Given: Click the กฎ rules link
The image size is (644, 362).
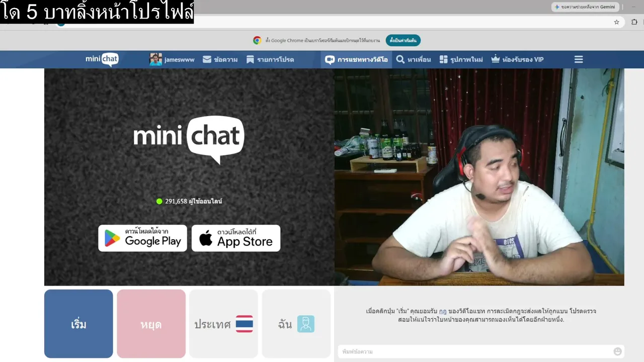Looking at the screenshot, I should tap(443, 311).
